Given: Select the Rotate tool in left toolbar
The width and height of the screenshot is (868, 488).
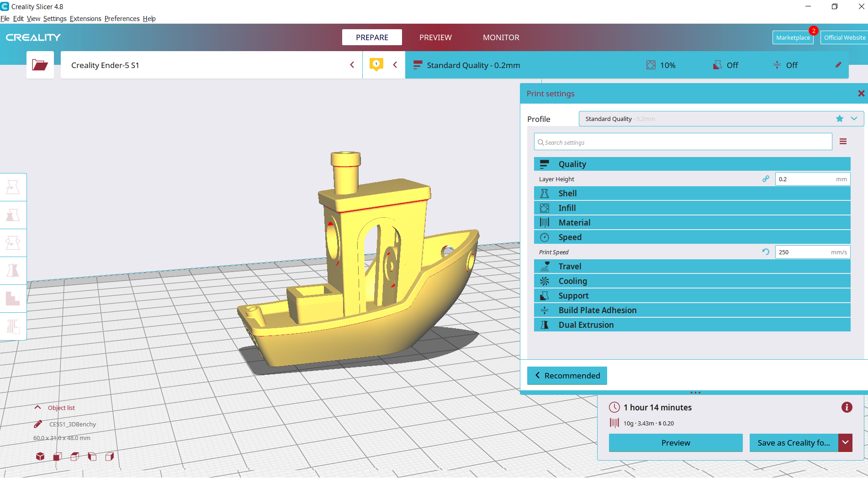Looking at the screenshot, I should 13,243.
